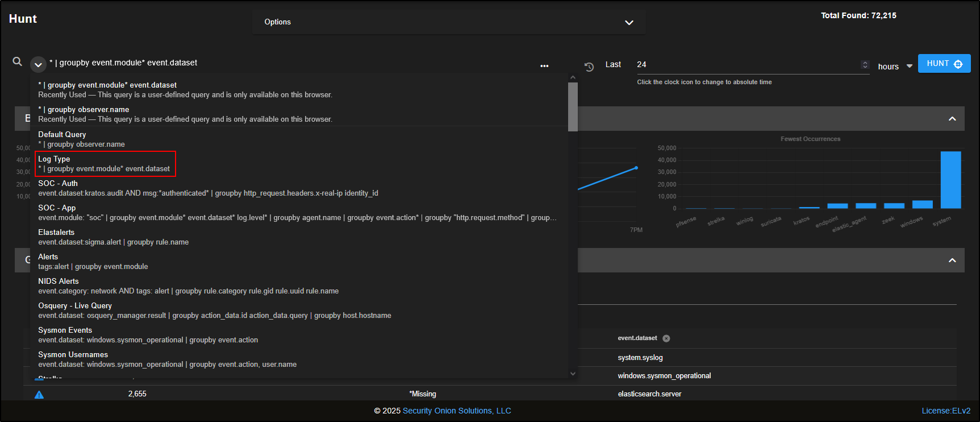Click the time value stepper arrows
The height and width of the screenshot is (422, 980).
(x=865, y=64)
